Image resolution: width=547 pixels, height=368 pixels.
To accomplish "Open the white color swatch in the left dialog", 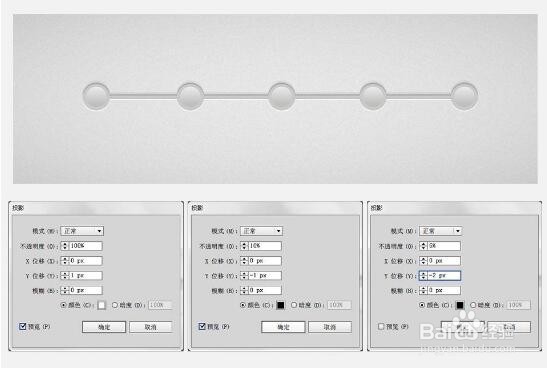I will pos(102,305).
